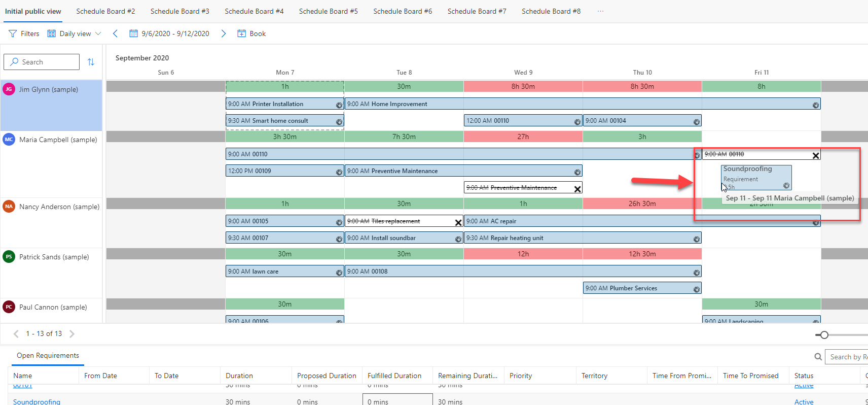
Task: Open the date range calendar icon
Action: [134, 33]
